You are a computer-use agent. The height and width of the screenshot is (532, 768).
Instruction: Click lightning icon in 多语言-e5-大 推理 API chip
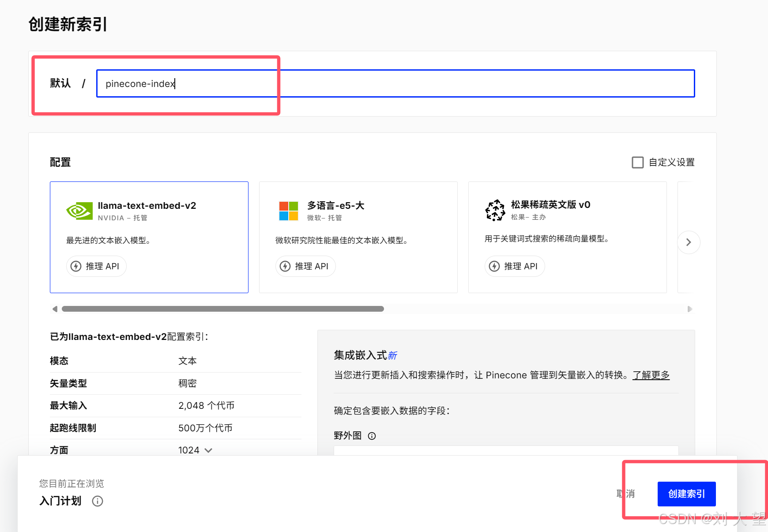pyautogui.click(x=285, y=266)
